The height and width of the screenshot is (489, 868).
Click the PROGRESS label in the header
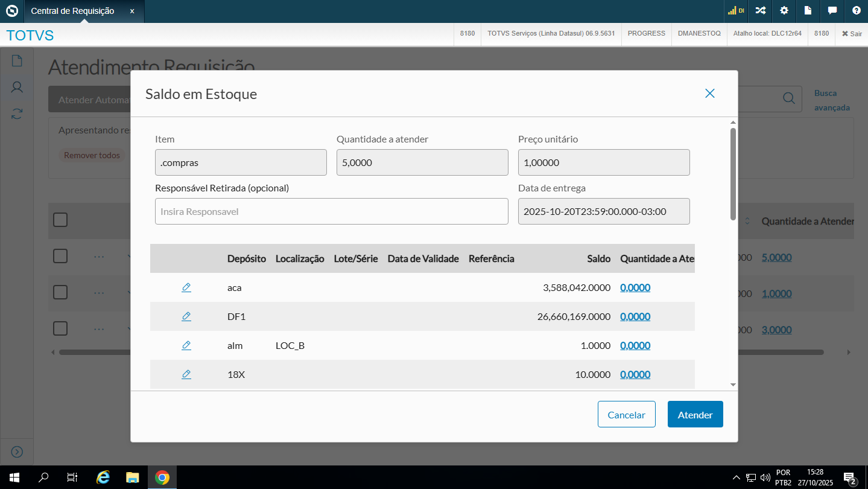point(647,34)
